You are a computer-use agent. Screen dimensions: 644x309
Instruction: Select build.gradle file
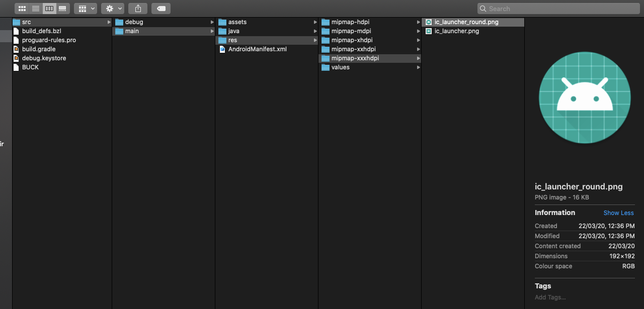tap(62, 49)
